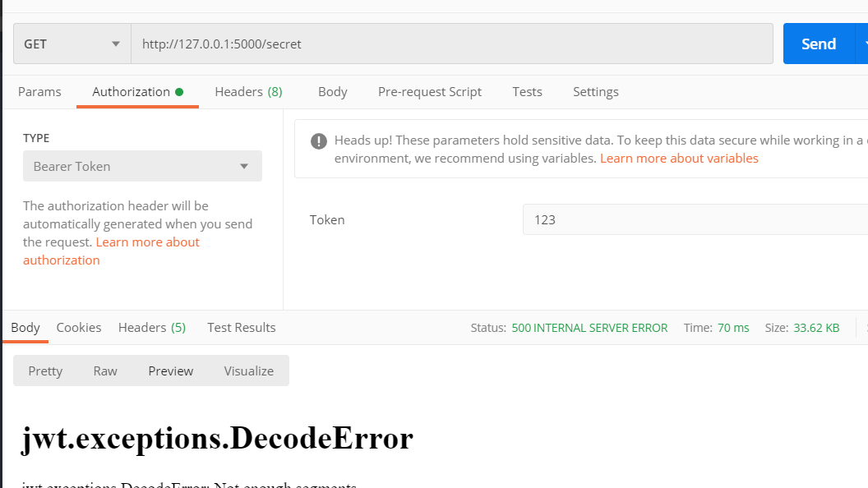
Task: Open Learn more about variables link
Action: tap(679, 159)
